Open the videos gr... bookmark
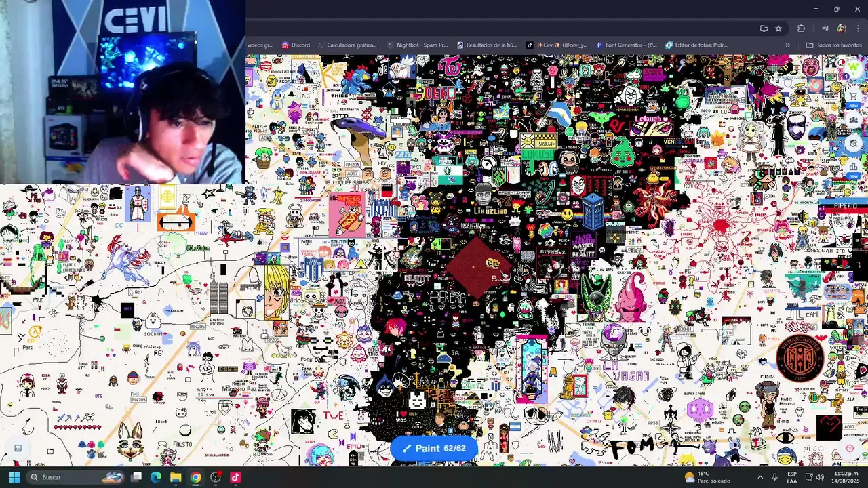The image size is (868, 488). click(260, 45)
